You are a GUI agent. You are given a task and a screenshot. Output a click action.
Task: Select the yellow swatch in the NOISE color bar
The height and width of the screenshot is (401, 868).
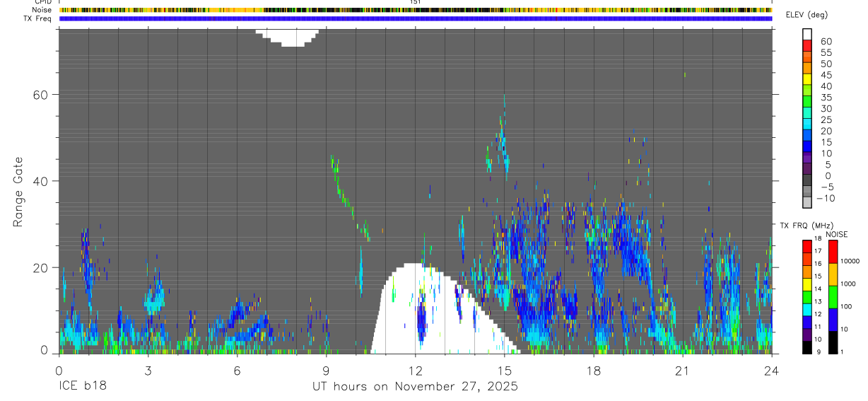click(833, 274)
